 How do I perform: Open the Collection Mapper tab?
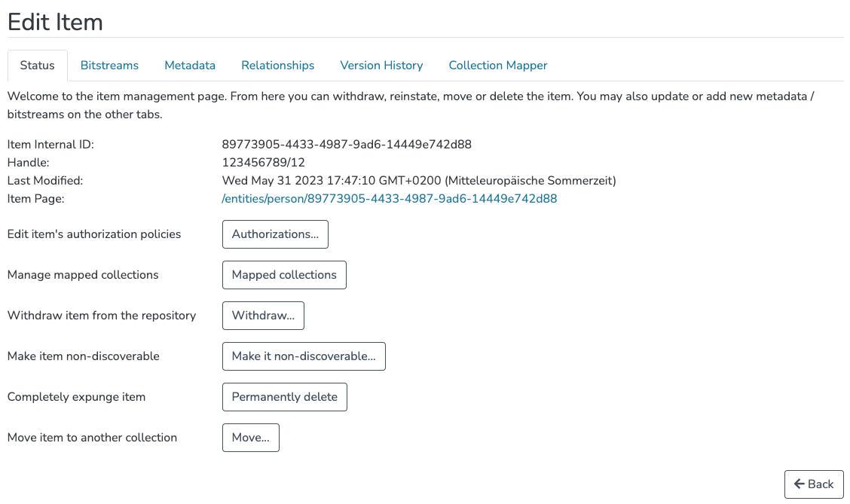coord(497,66)
